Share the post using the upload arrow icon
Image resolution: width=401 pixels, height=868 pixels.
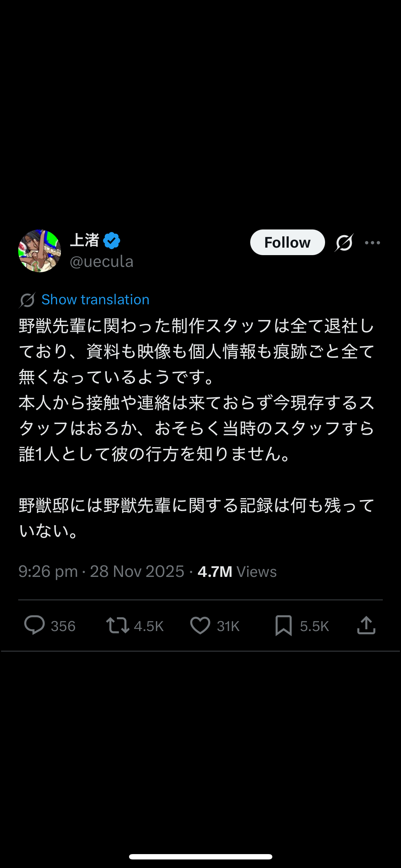[366, 625]
